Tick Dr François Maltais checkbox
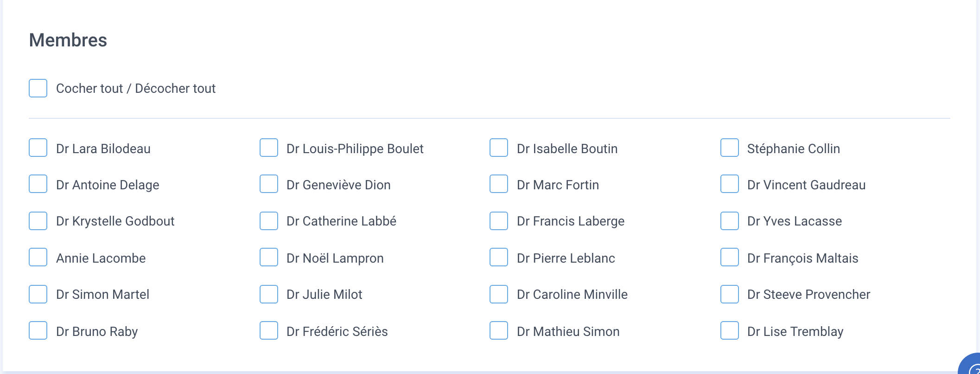Image resolution: width=980 pixels, height=374 pixels. [730, 257]
